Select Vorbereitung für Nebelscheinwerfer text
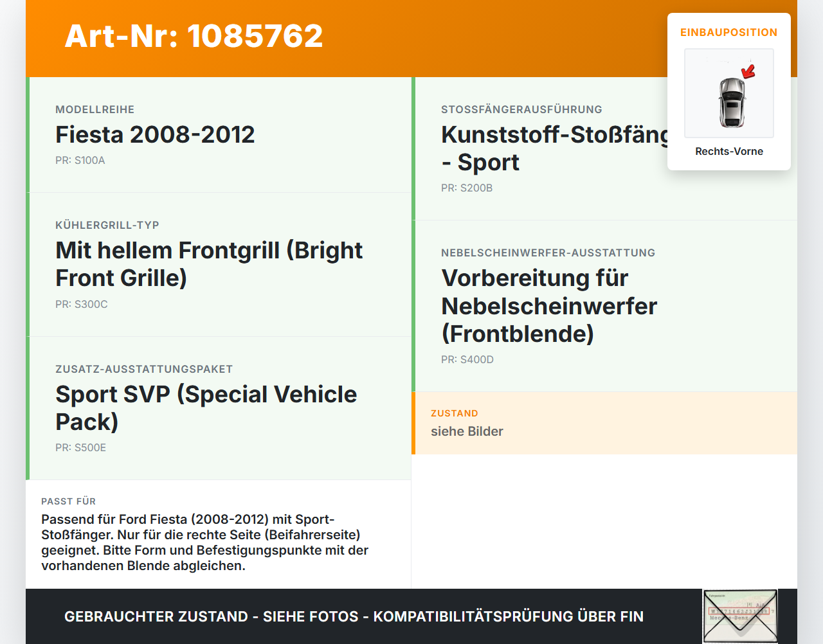The height and width of the screenshot is (644, 823). click(549, 306)
